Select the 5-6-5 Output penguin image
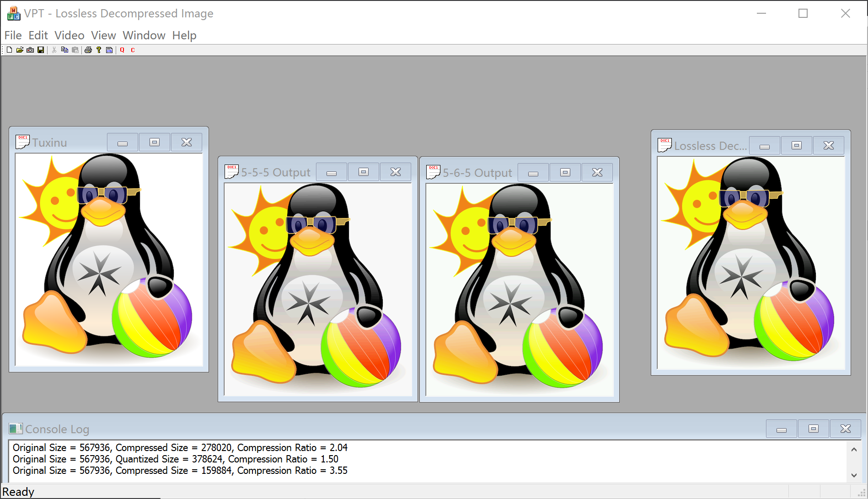Screen dimensions: 868x499 coord(520,290)
